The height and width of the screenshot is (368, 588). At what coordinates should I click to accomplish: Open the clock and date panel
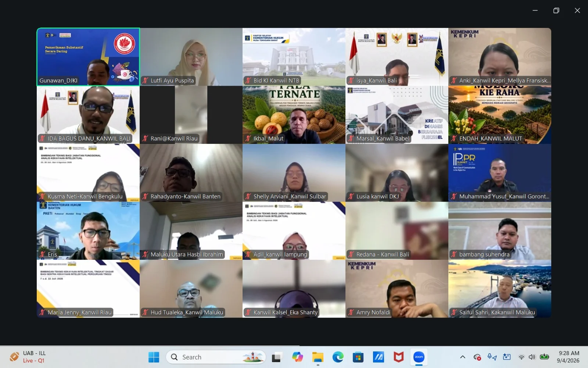pos(568,357)
